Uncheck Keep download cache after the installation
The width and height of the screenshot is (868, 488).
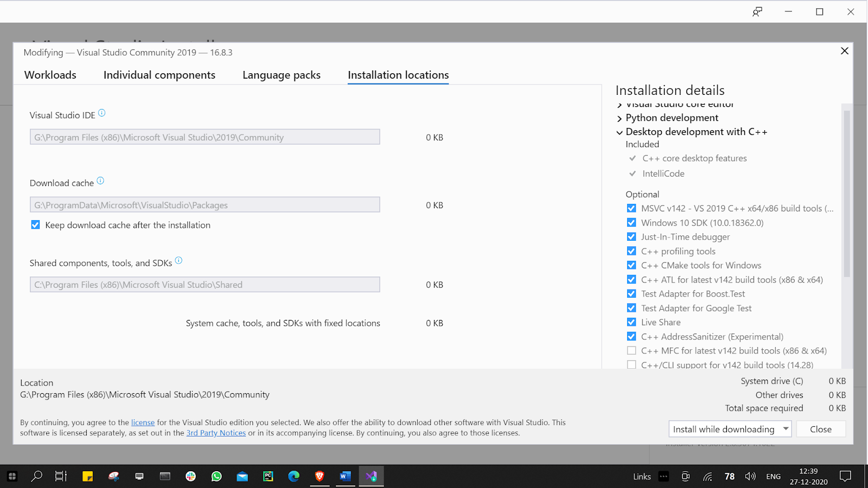[x=36, y=225]
